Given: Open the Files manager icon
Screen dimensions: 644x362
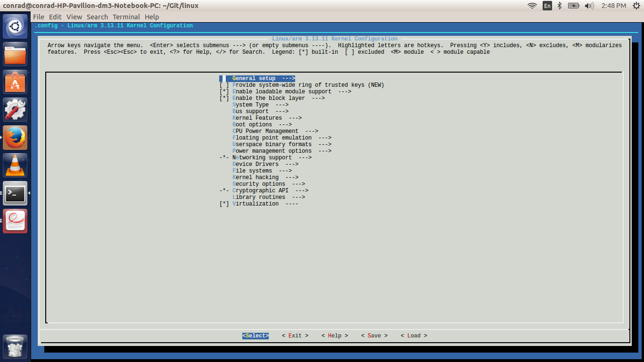Looking at the screenshot, I should click(15, 54).
